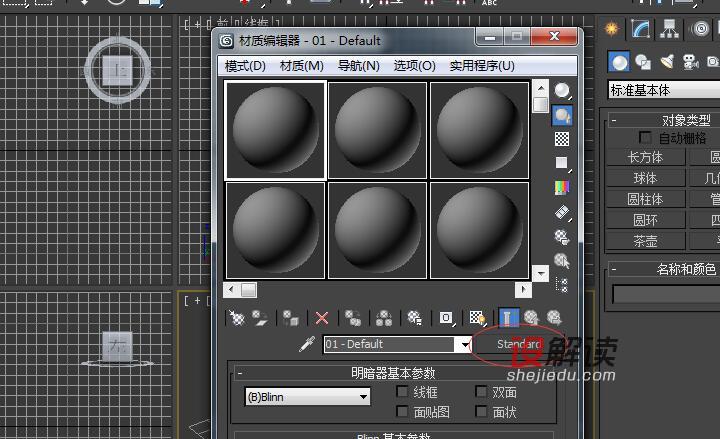This screenshot has width=720, height=439.
Task: Click the Standard material type button
Action: click(518, 344)
